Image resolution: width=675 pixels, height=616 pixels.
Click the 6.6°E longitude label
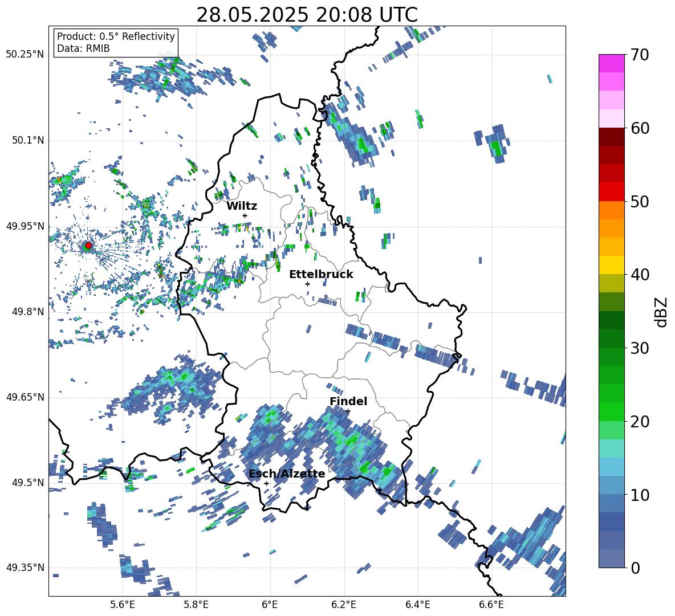(491, 605)
